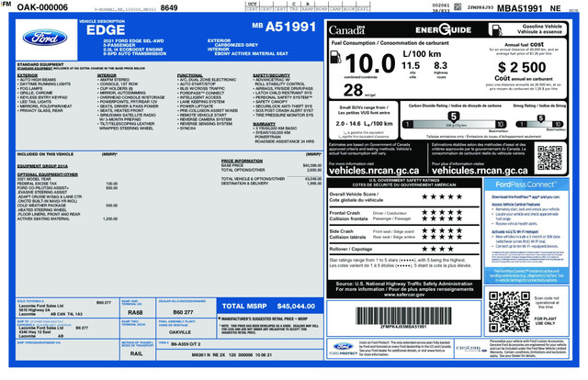Click the TOTAL MSRP $45,044.00 box

point(270,307)
